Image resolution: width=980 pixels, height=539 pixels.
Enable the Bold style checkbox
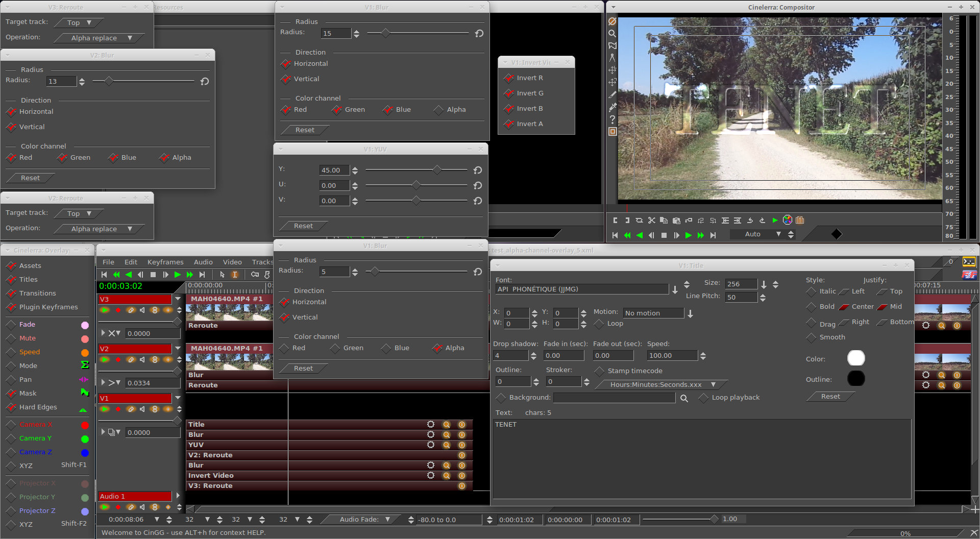click(x=811, y=307)
